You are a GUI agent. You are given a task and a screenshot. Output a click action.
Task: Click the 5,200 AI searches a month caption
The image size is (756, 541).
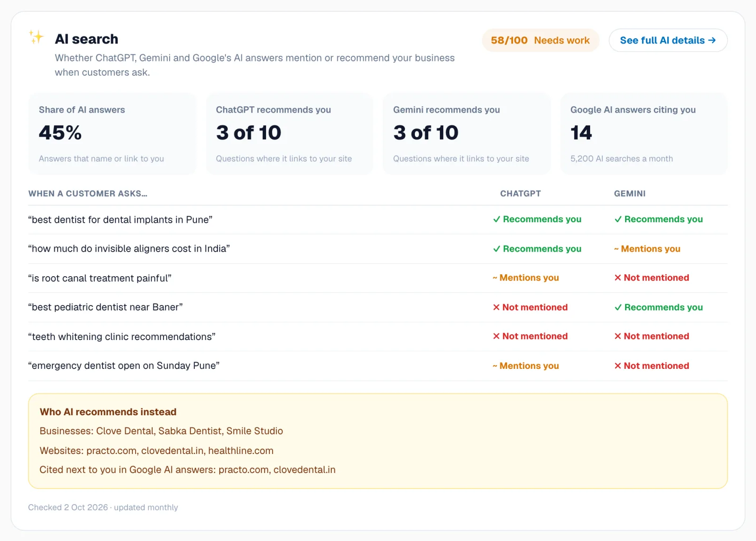coord(621,159)
